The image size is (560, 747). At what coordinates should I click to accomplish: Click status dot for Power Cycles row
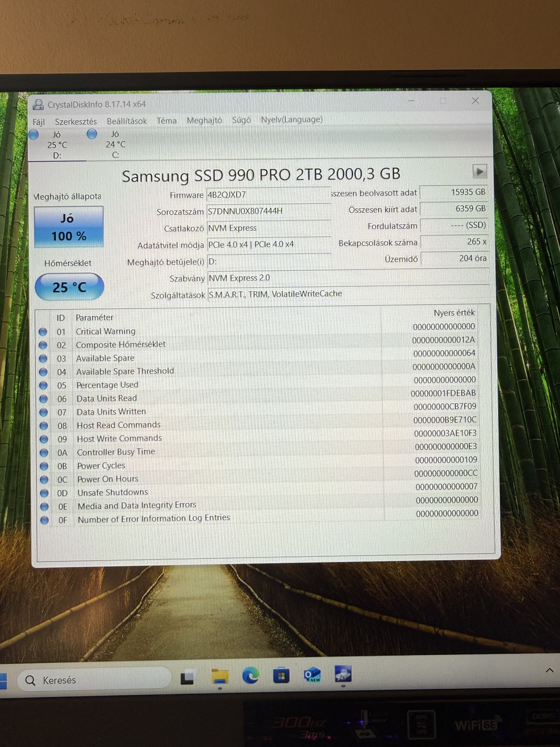[x=44, y=466]
